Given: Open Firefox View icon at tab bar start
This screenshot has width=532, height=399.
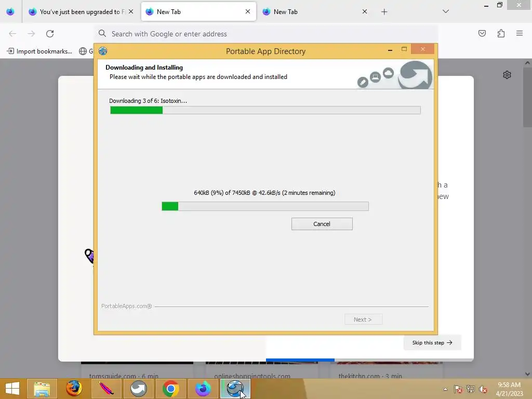Looking at the screenshot, I should (x=10, y=12).
